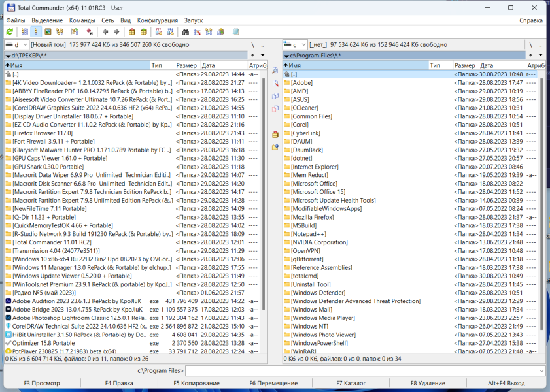Toggle the directory Tree view icon

pos(60,32)
